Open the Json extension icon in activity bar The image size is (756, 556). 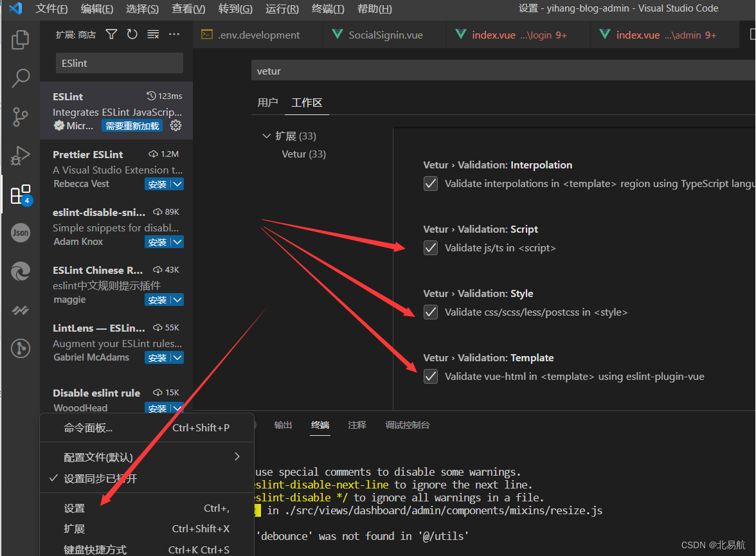click(x=21, y=233)
